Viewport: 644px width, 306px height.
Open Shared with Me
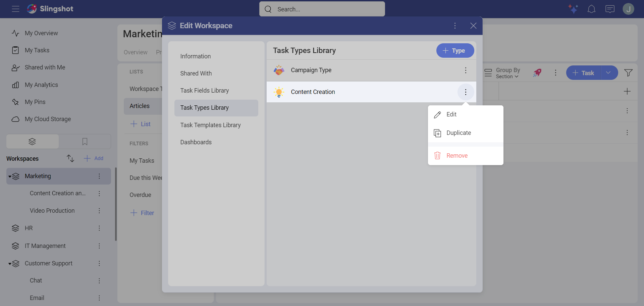pyautogui.click(x=45, y=67)
